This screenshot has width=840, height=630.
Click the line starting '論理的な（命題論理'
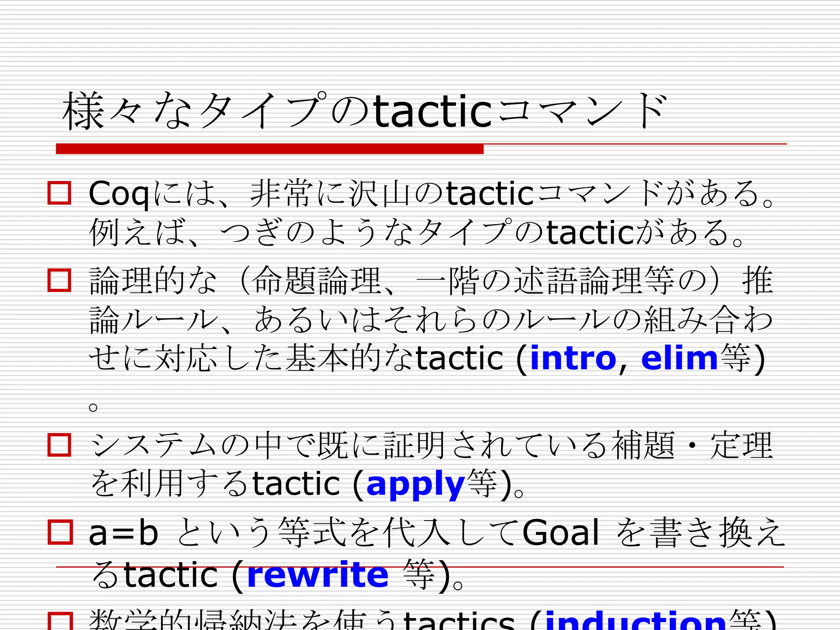point(431,281)
